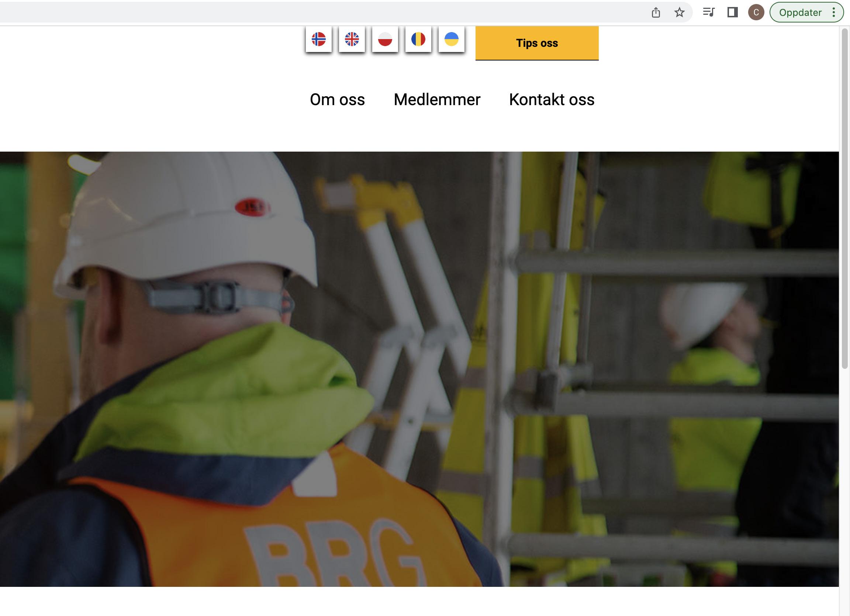Bookmark this page with the star icon

[x=679, y=13]
